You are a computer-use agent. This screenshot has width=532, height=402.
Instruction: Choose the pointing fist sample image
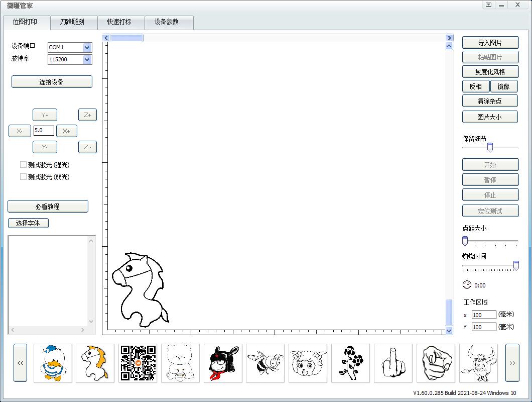pyautogui.click(x=436, y=363)
